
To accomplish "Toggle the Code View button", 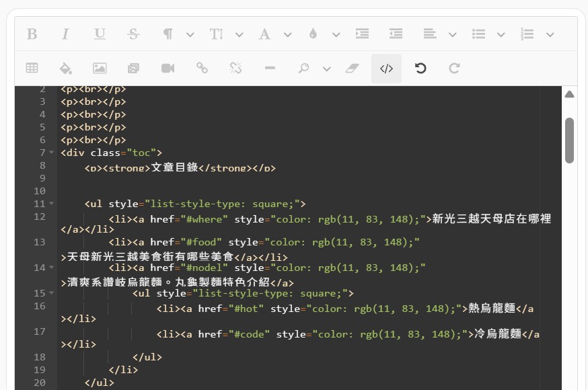I will (386, 69).
